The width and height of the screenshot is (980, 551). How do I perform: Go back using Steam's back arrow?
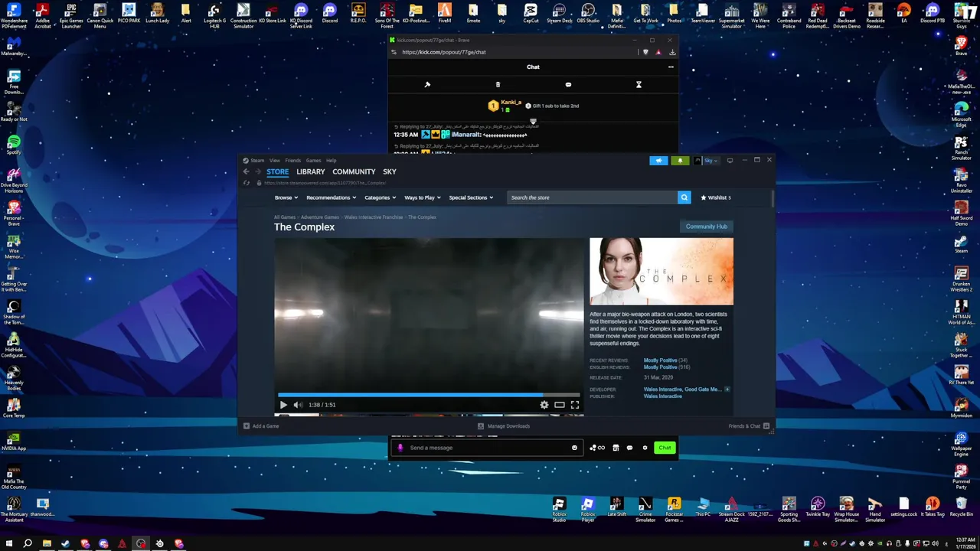tap(246, 172)
